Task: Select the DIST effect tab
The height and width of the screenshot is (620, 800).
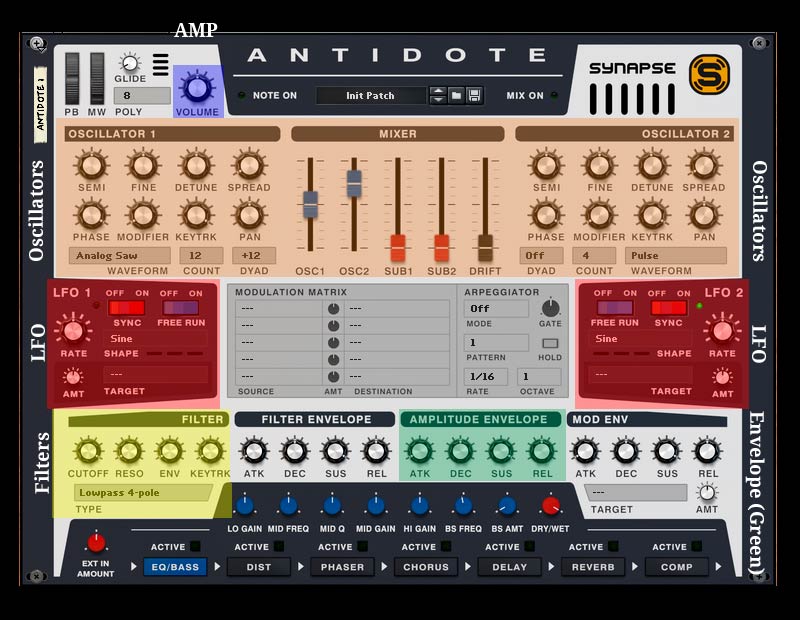Action: [259, 567]
